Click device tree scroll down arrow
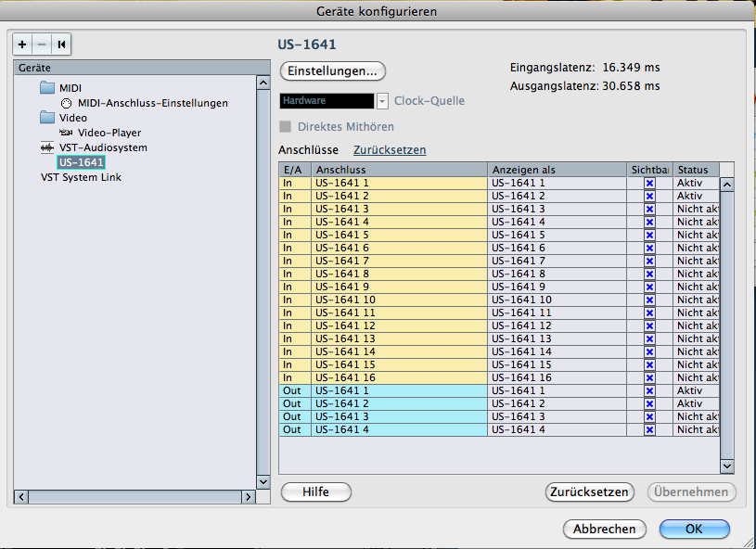756x549 pixels. tap(263, 481)
